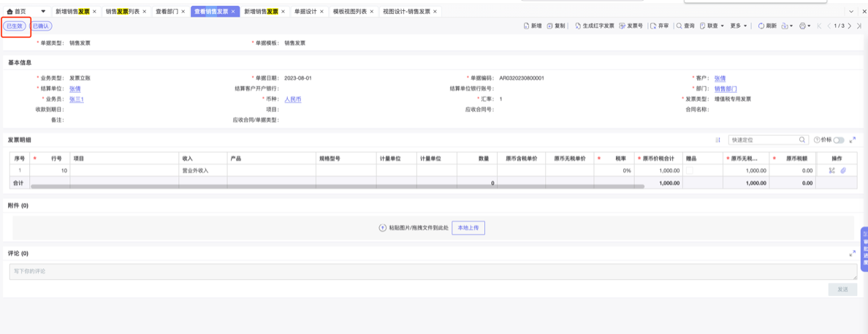The height and width of the screenshot is (334, 868).
Task: Switch to the 单据设计 tab
Action: pos(305,12)
